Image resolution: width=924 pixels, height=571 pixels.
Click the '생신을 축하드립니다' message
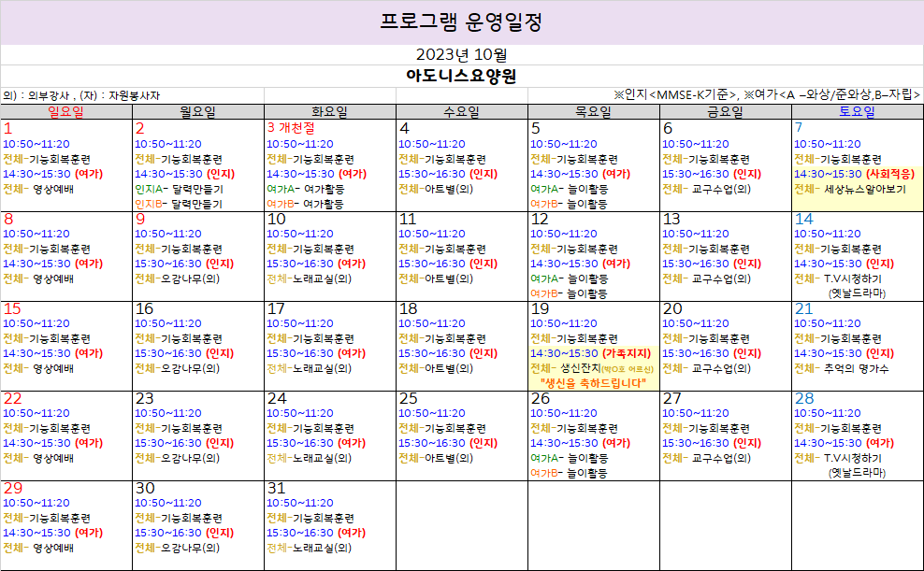[593, 383]
